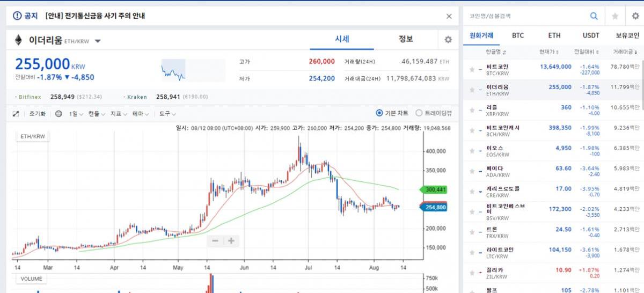Click the magnifier search icon
644x293 pixels.
pos(594,16)
